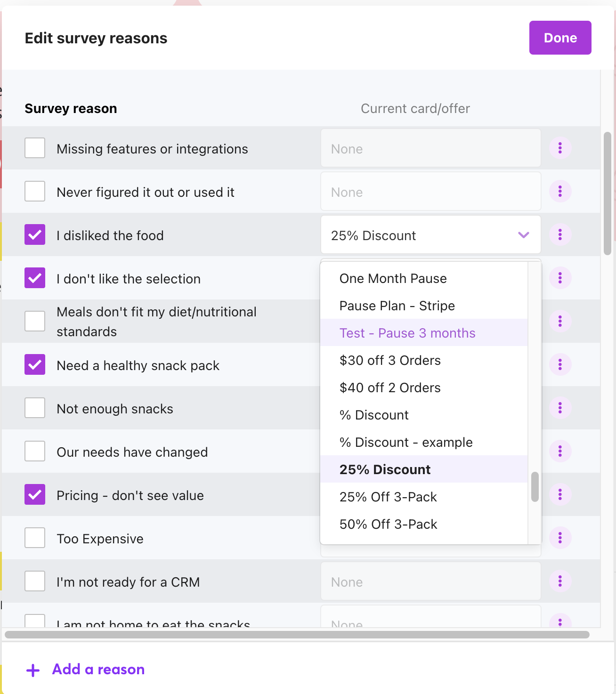Open more options for Missing features row

(560, 148)
